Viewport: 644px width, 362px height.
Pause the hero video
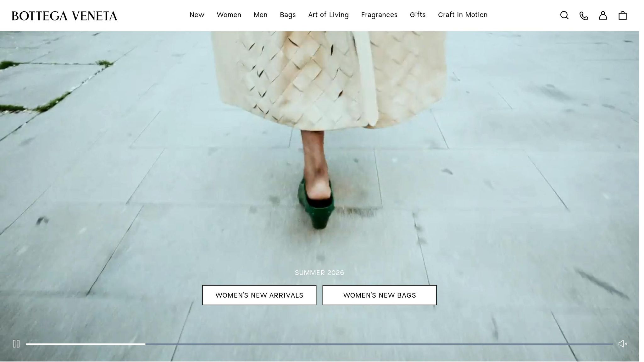(16, 344)
